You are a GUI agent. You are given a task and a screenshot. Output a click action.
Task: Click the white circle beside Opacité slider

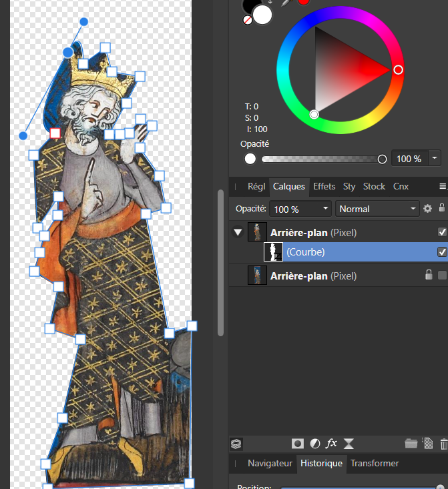point(250,159)
